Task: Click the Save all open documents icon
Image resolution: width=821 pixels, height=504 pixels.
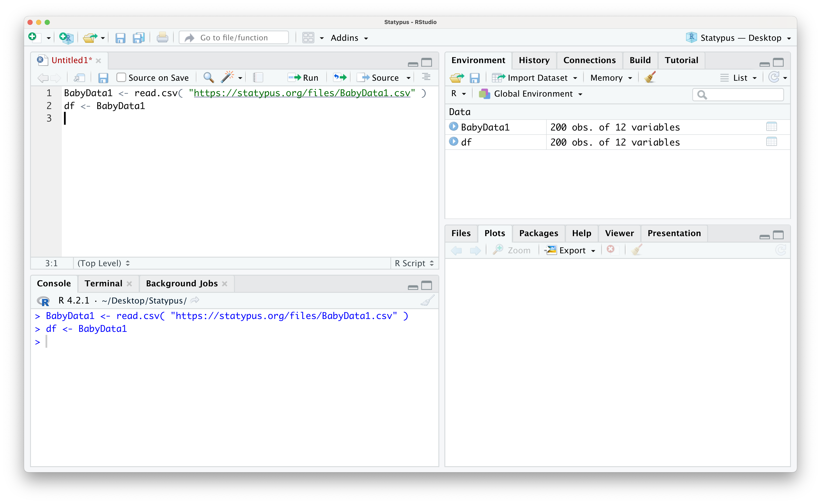Action: point(138,38)
